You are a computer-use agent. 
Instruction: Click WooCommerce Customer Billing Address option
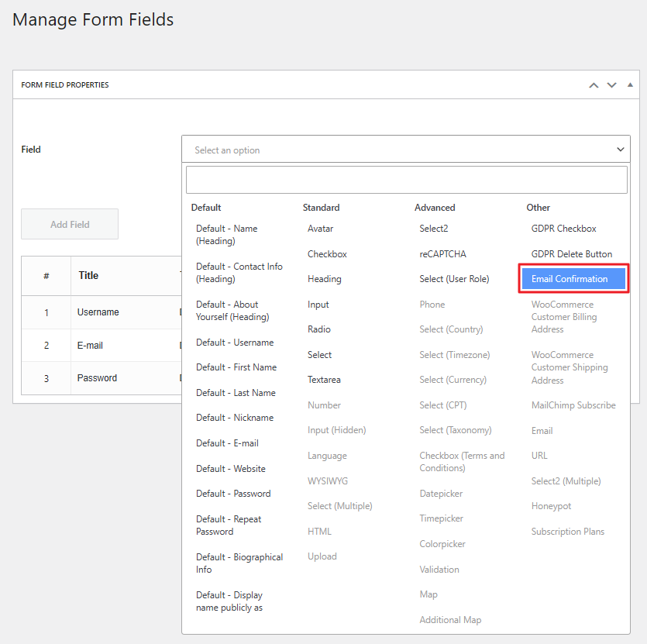[x=563, y=317]
